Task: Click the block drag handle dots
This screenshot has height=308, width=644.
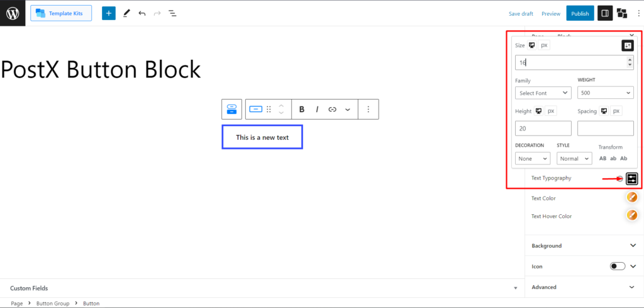Action: click(x=269, y=109)
